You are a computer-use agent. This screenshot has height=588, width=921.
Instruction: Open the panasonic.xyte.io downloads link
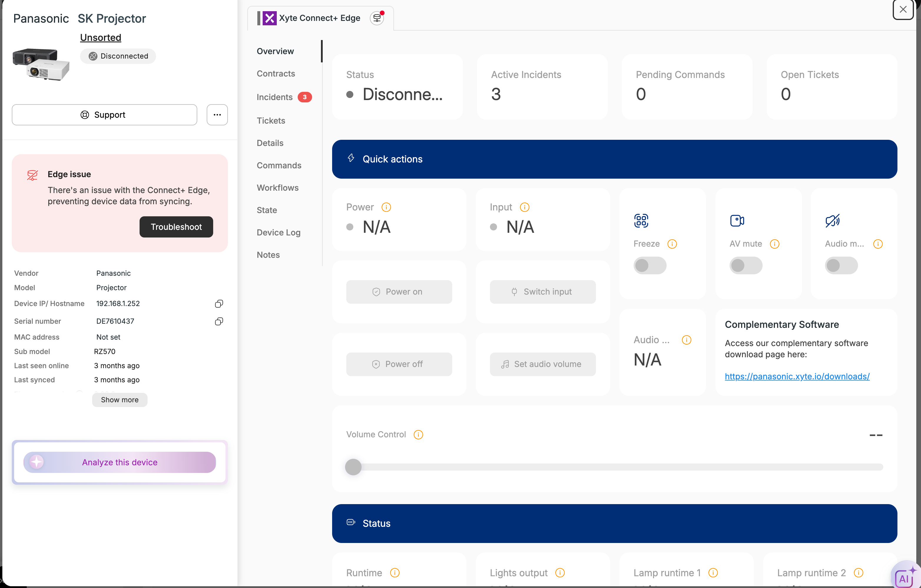(797, 377)
